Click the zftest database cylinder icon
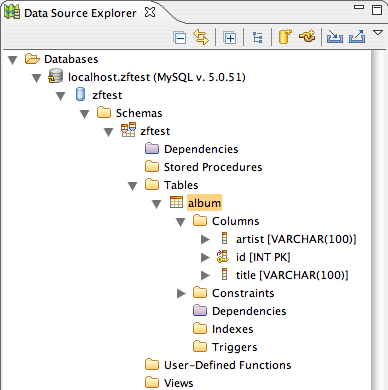The image size is (388, 390). (80, 94)
